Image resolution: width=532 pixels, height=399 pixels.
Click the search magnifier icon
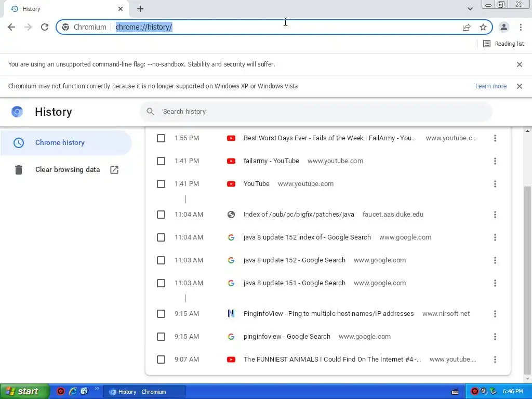(x=151, y=112)
